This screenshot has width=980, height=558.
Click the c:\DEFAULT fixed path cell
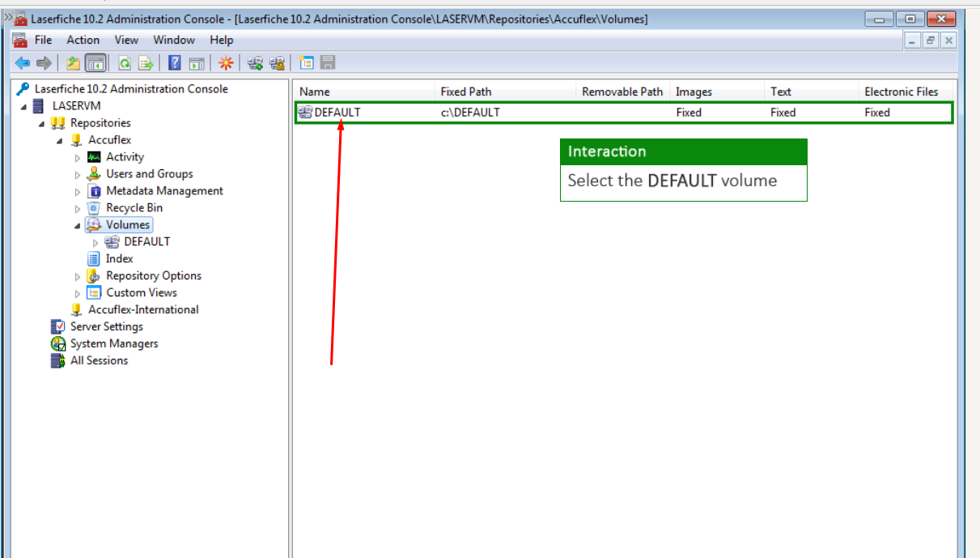click(x=470, y=113)
